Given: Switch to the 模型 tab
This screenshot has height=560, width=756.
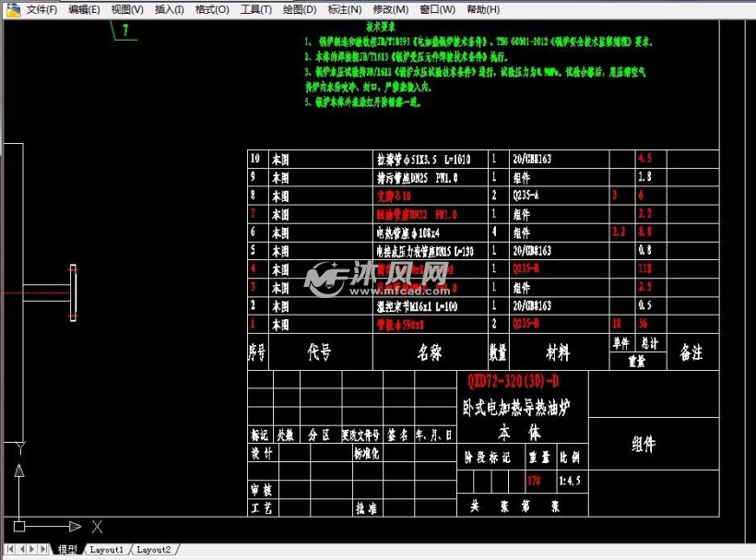Looking at the screenshot, I should [67, 550].
